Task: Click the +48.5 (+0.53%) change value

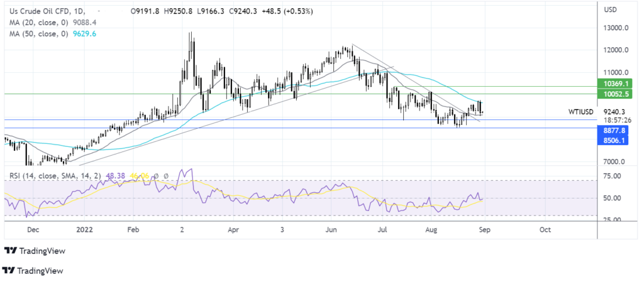Action: point(288,12)
